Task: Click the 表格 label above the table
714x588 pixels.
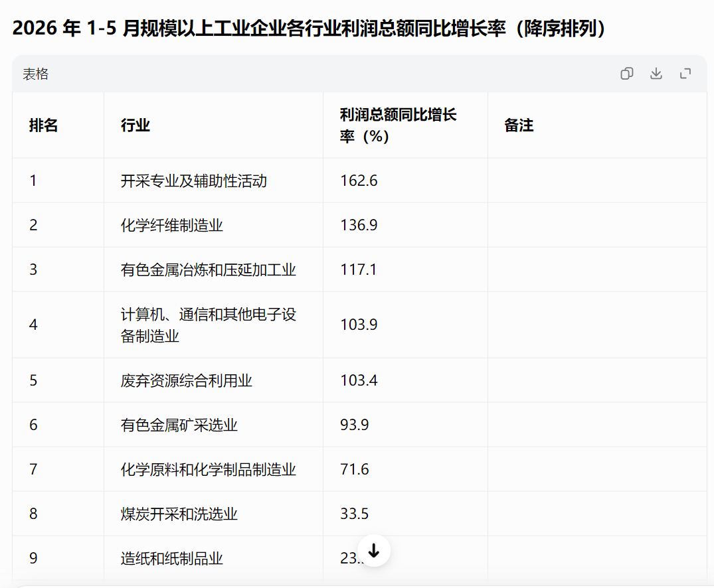Action: (x=35, y=74)
